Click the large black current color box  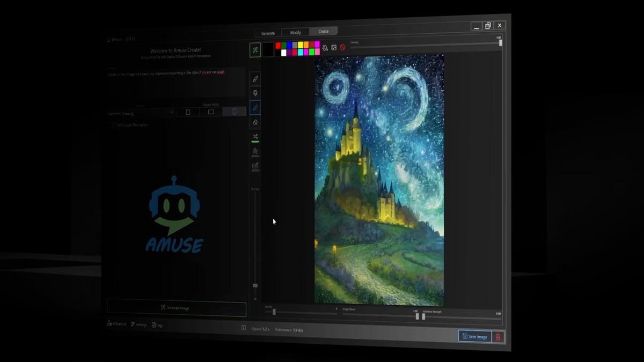tap(268, 49)
